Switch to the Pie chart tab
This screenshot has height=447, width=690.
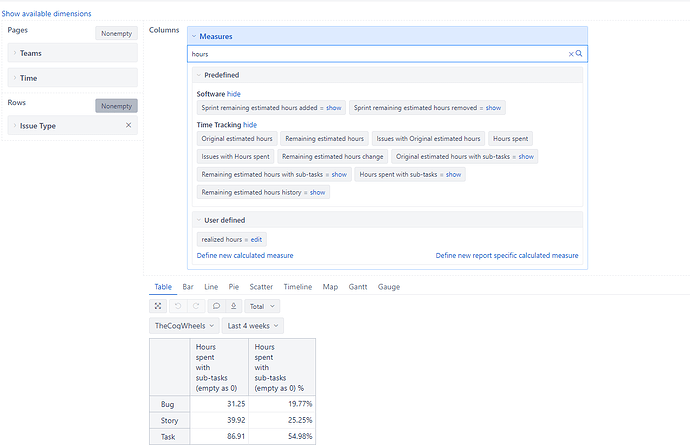point(234,287)
